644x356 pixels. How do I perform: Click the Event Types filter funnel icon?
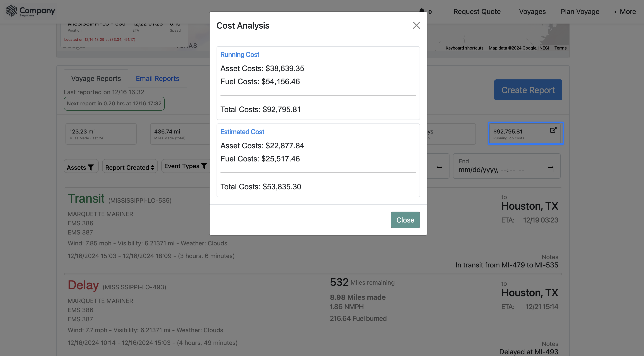pos(204,166)
